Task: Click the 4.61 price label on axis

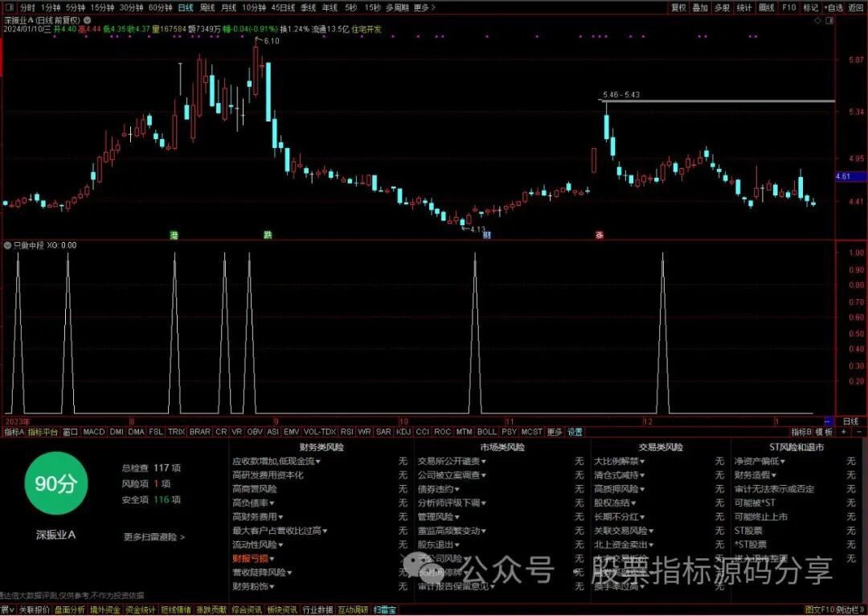Action: 850,177
